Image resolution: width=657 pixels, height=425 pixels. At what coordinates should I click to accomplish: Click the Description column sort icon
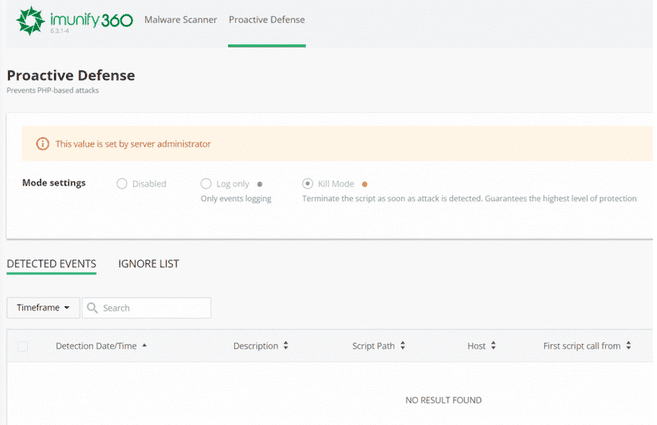[x=286, y=346]
